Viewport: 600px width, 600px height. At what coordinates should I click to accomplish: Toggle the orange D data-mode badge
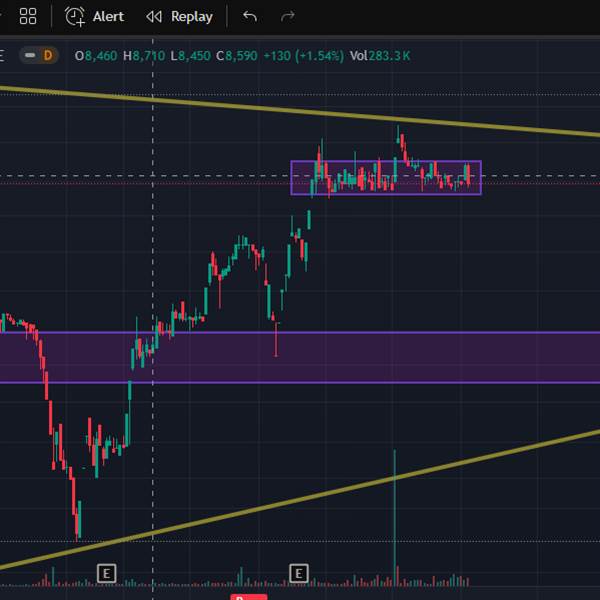tap(48, 55)
